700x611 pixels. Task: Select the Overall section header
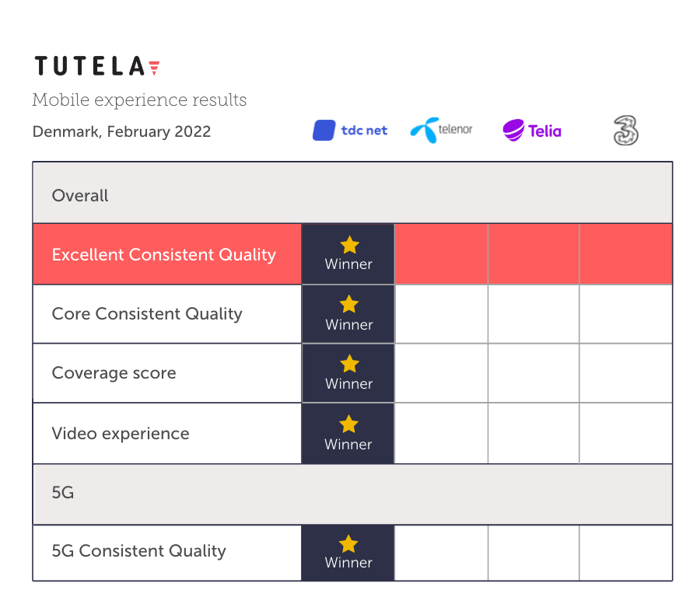[x=353, y=193]
